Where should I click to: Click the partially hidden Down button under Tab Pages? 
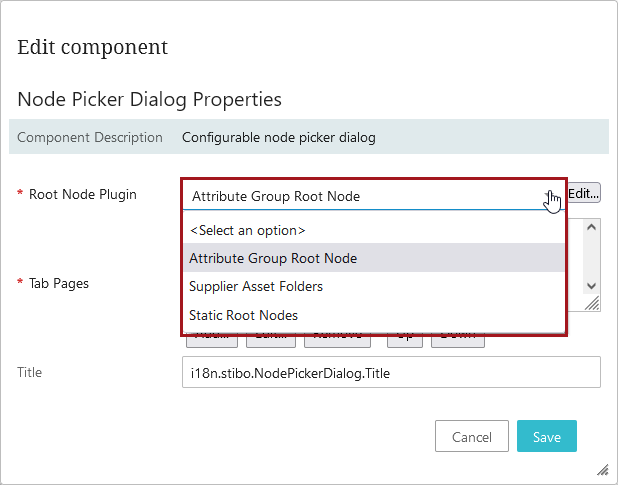[x=458, y=341]
